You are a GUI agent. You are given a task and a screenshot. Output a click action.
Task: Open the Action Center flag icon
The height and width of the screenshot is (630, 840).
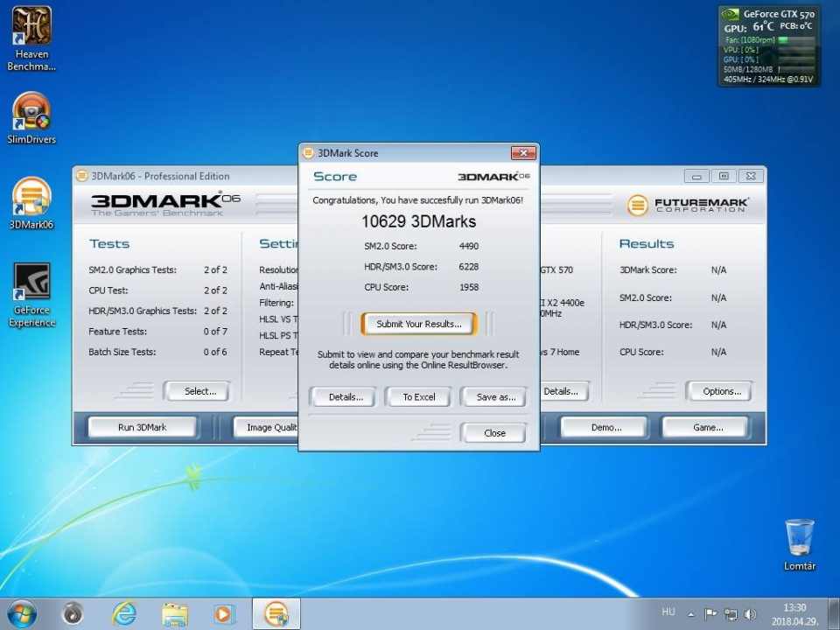click(x=710, y=614)
